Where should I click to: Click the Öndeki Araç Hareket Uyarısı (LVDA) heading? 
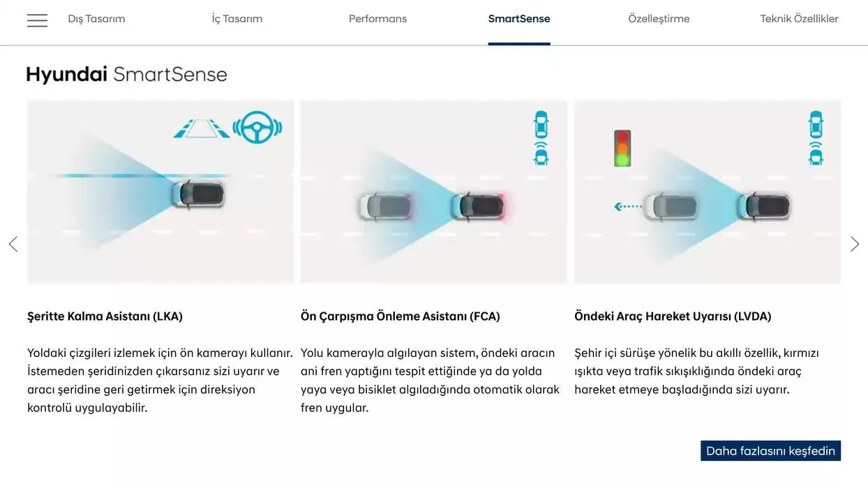[673, 317]
